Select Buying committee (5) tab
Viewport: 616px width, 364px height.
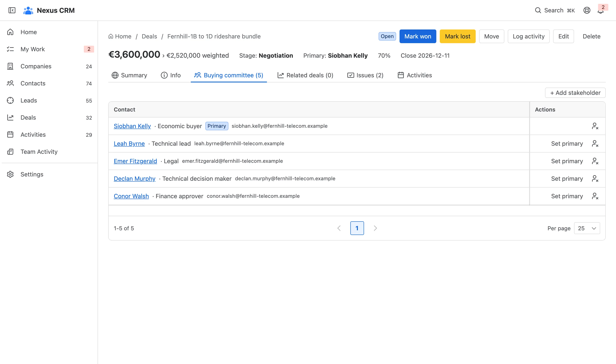229,75
